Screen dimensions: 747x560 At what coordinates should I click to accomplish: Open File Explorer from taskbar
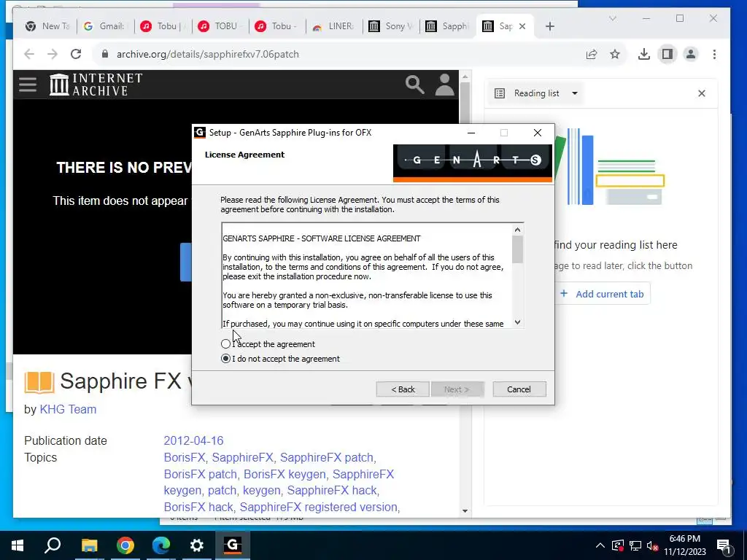point(89,545)
